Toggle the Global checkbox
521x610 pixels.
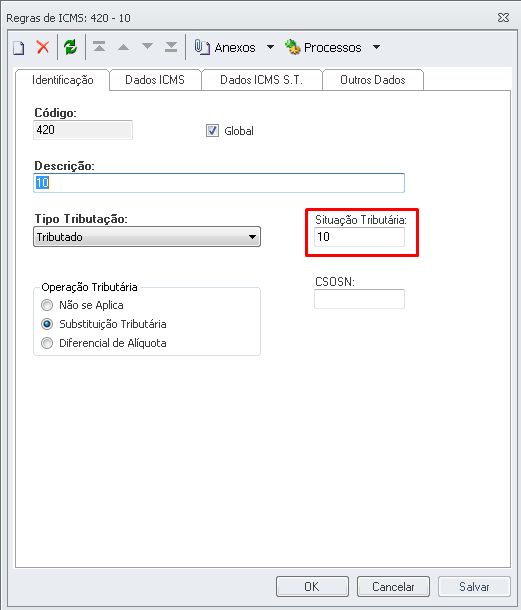pyautogui.click(x=212, y=131)
